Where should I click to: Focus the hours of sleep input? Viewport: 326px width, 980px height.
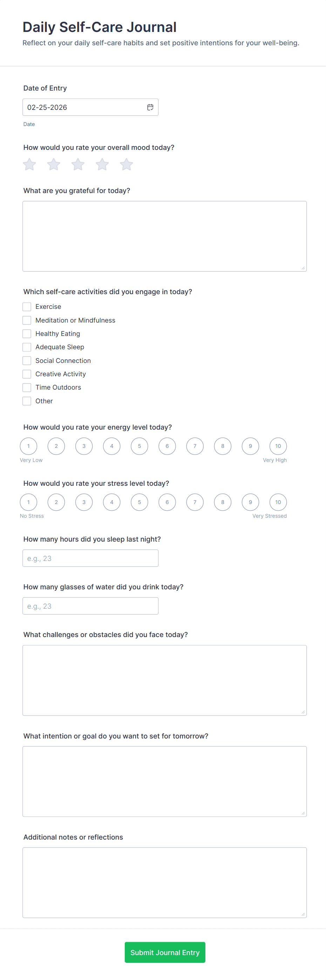[x=90, y=558]
